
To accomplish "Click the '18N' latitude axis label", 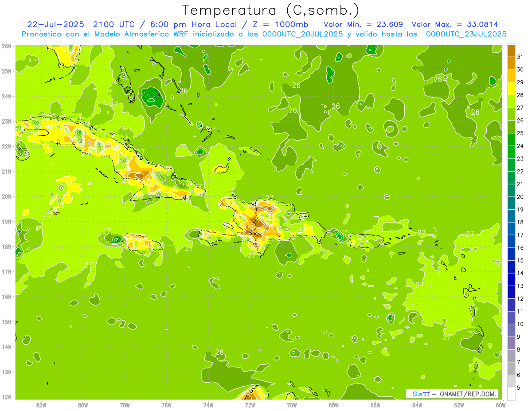I will pos(7,247).
